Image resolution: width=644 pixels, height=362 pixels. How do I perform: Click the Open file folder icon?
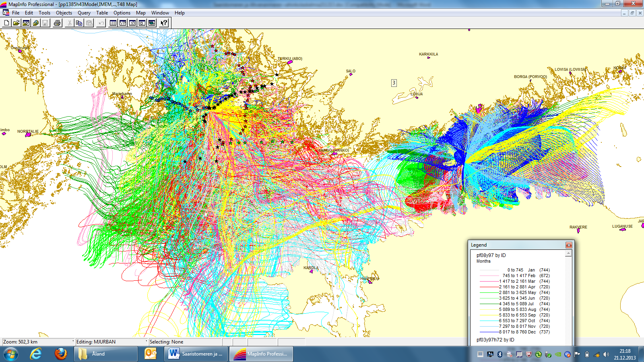pyautogui.click(x=16, y=23)
